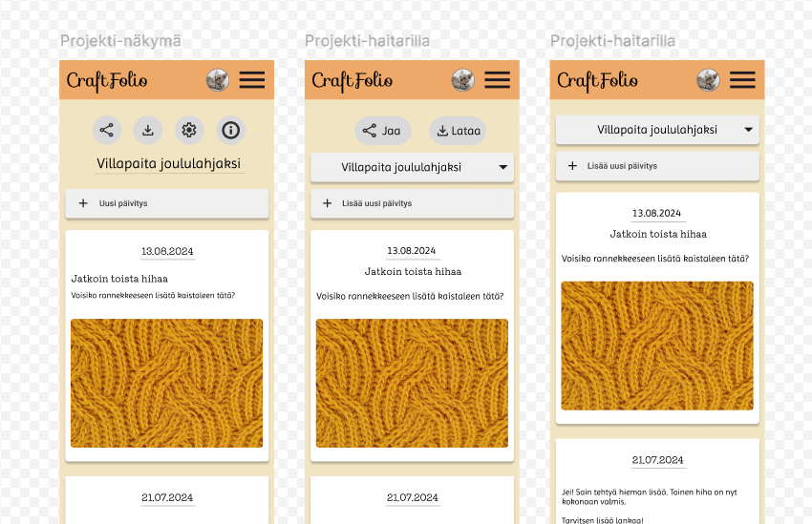Image resolution: width=812 pixels, height=524 pixels.
Task: Click the knit photo in the Projekti-näkymä frame
Action: coord(167,384)
